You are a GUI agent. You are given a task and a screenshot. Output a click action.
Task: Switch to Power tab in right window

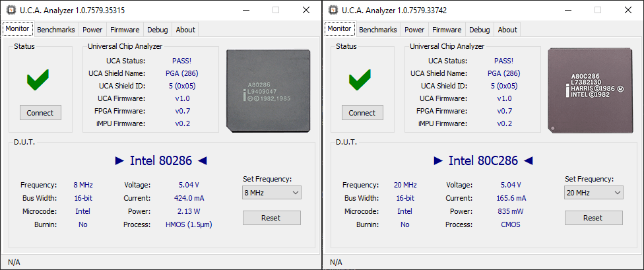tap(414, 30)
